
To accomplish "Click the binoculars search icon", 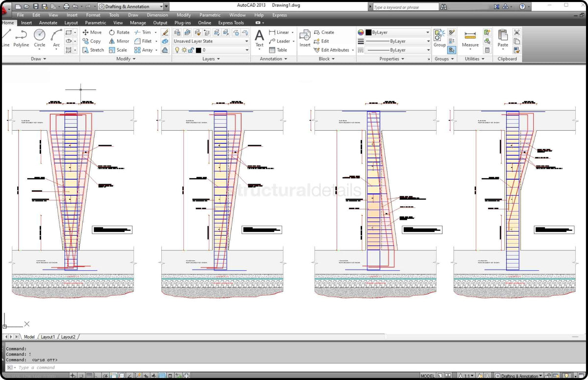I will 444,7.
